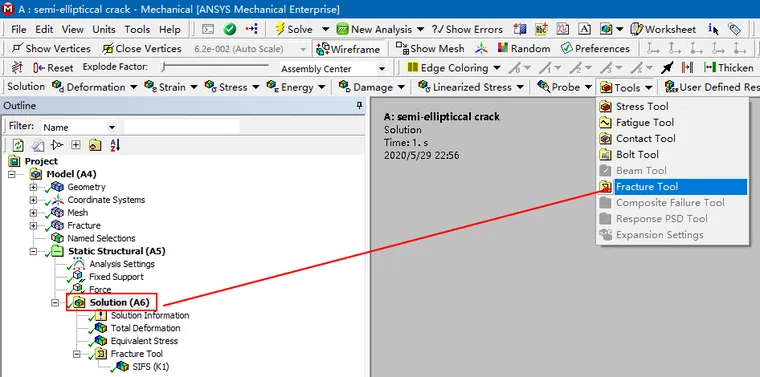Toggle Show Vertices

(x=51, y=48)
